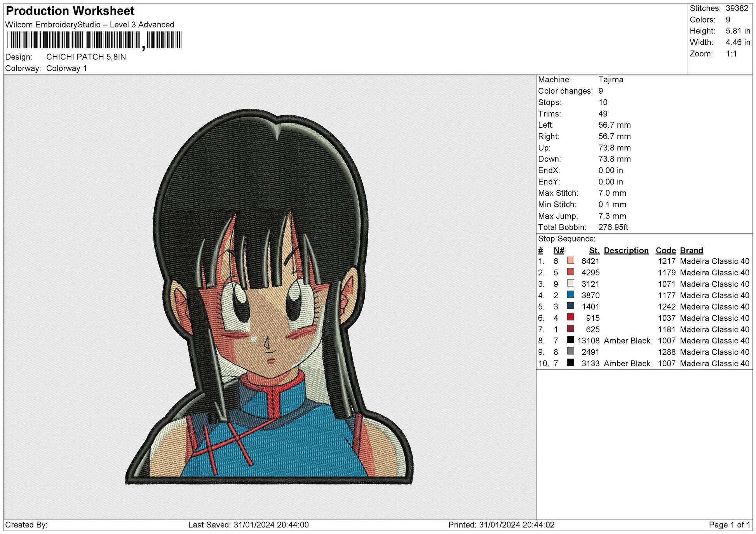Image resolution: width=756 pixels, height=534 pixels.
Task: Click the Code column header
Action: 665,250
